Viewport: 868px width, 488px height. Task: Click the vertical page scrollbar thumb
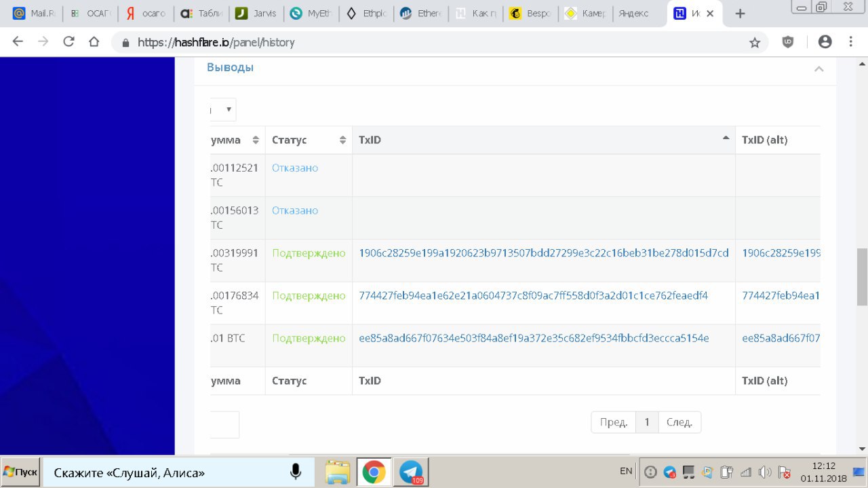(862, 276)
